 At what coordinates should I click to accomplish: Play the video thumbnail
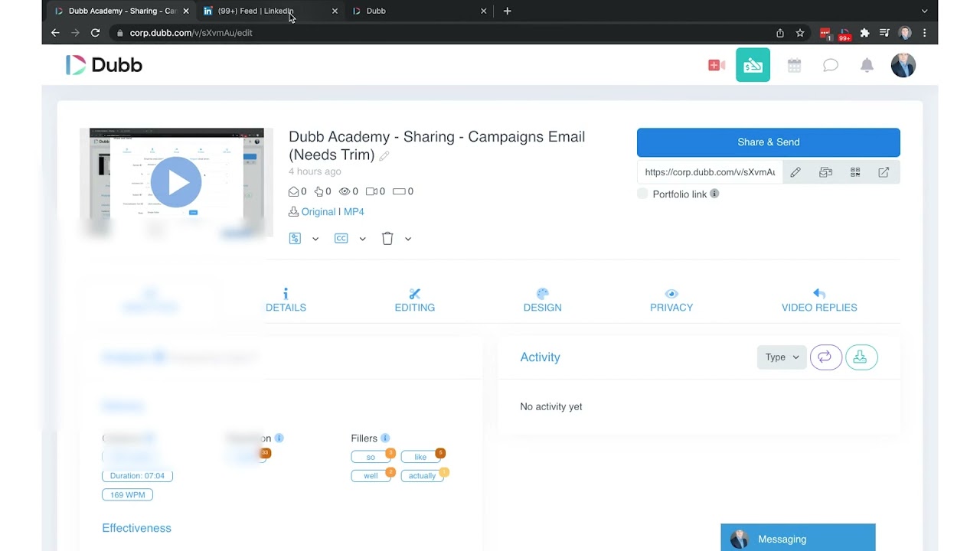tap(176, 182)
